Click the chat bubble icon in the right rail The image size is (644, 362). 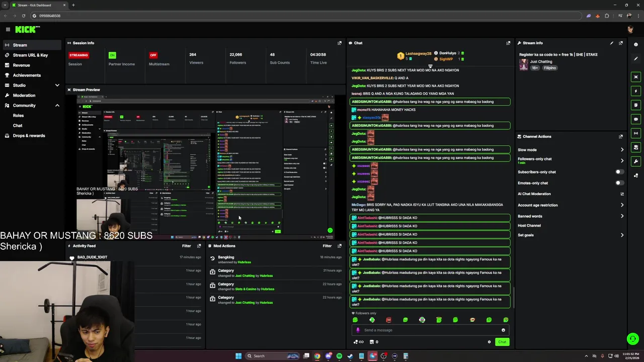pos(636,119)
